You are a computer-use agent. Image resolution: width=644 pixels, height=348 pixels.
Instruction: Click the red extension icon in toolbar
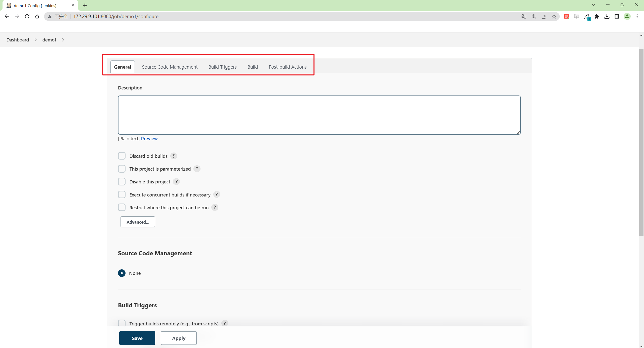(x=567, y=16)
